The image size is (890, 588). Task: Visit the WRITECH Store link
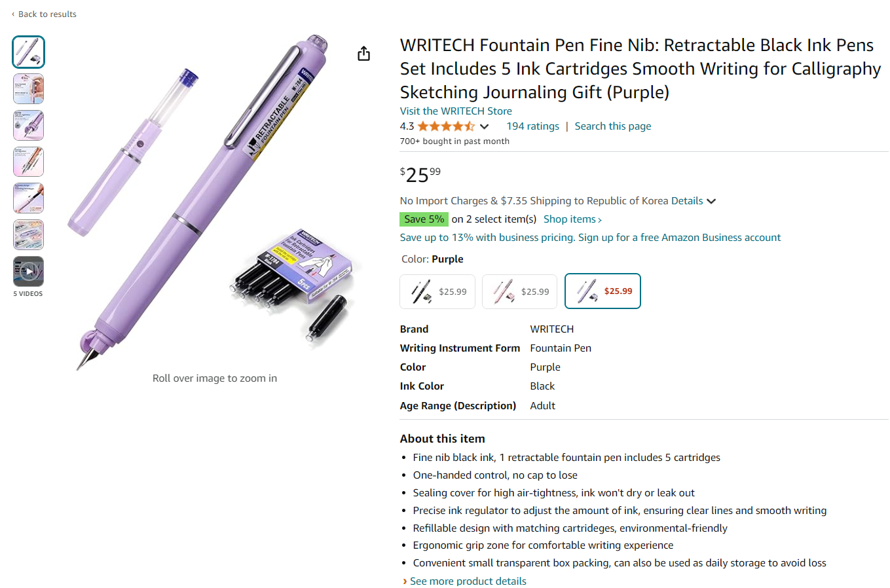point(456,111)
